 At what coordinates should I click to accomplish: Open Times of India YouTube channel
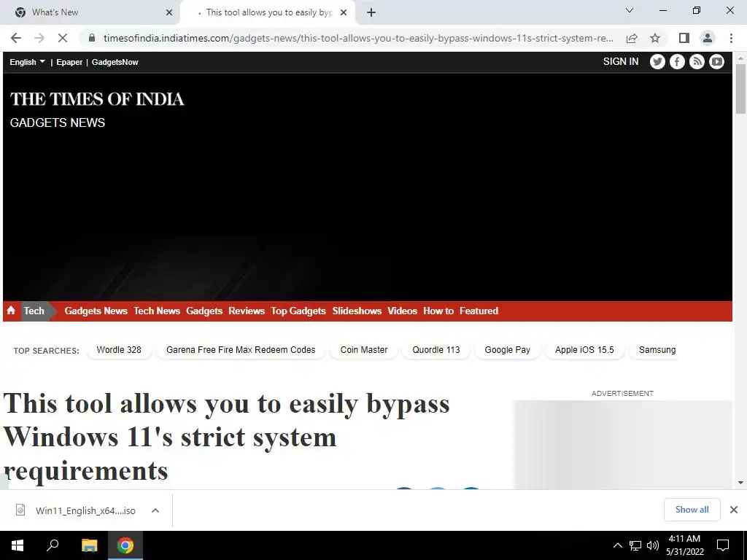click(716, 62)
